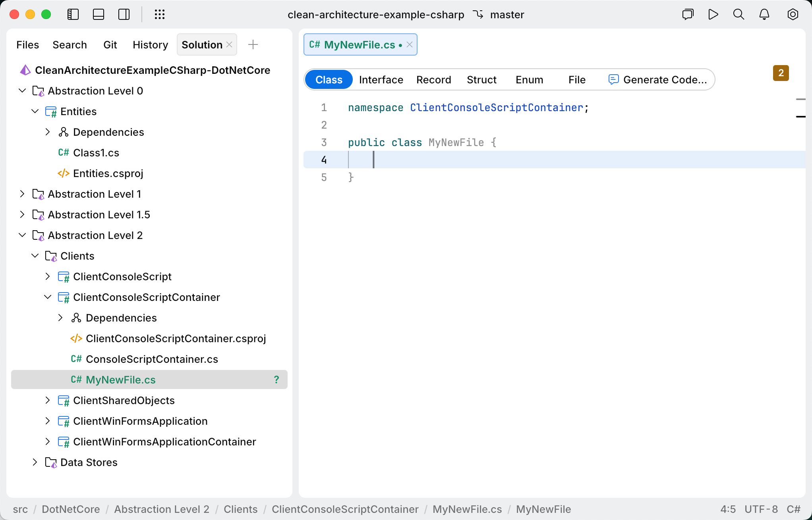The width and height of the screenshot is (812, 520).
Task: Open ClientConsoleScriptContainer from the breadcrumb bar
Action: tap(345, 509)
